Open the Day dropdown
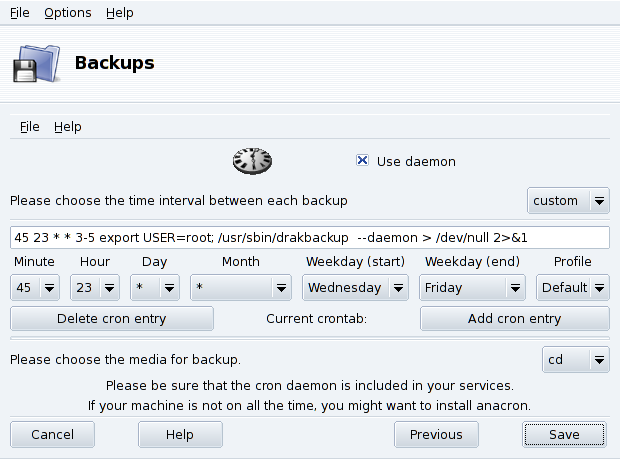Screen dimensions: 620x460 [153, 288]
